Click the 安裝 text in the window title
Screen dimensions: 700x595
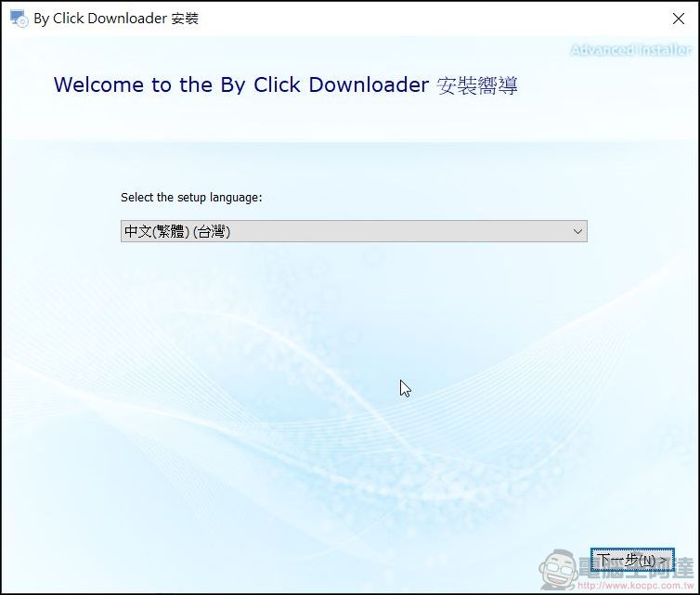[185, 19]
